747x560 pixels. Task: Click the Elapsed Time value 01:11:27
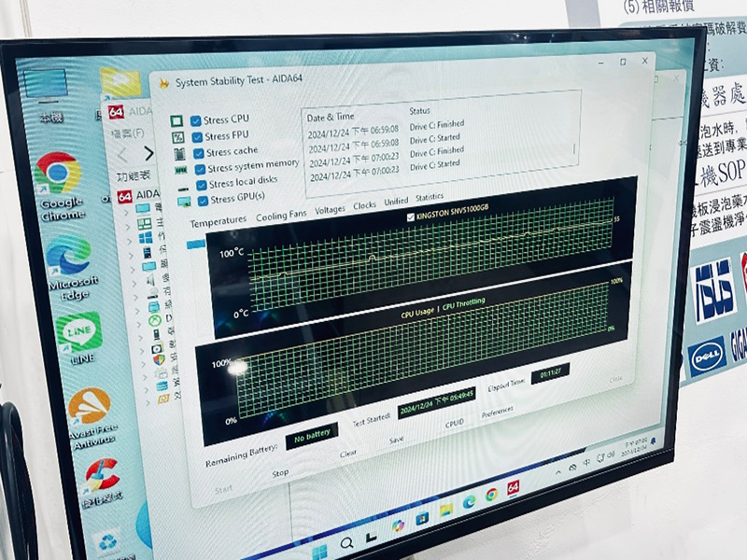click(550, 372)
